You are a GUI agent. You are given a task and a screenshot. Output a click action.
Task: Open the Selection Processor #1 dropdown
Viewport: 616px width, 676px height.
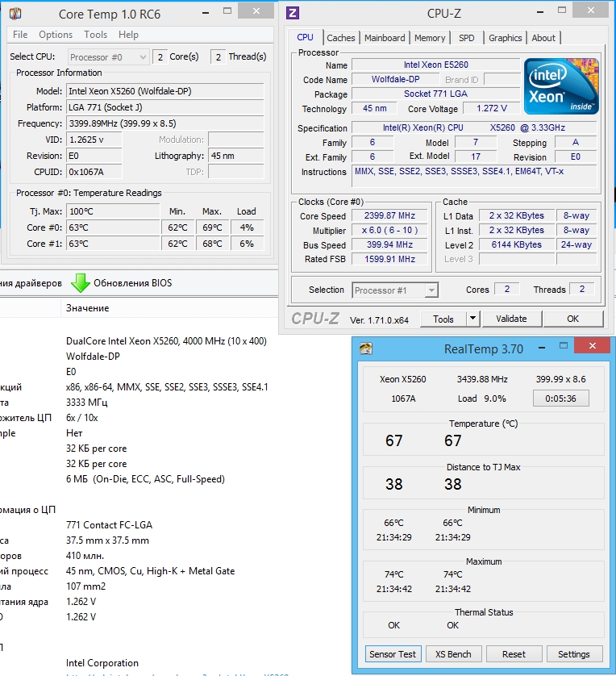click(395, 290)
